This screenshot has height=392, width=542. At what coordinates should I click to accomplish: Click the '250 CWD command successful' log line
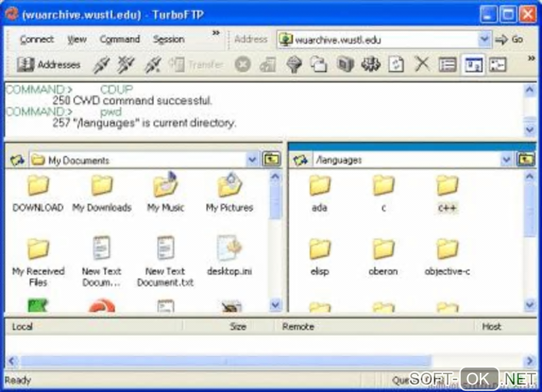click(132, 101)
